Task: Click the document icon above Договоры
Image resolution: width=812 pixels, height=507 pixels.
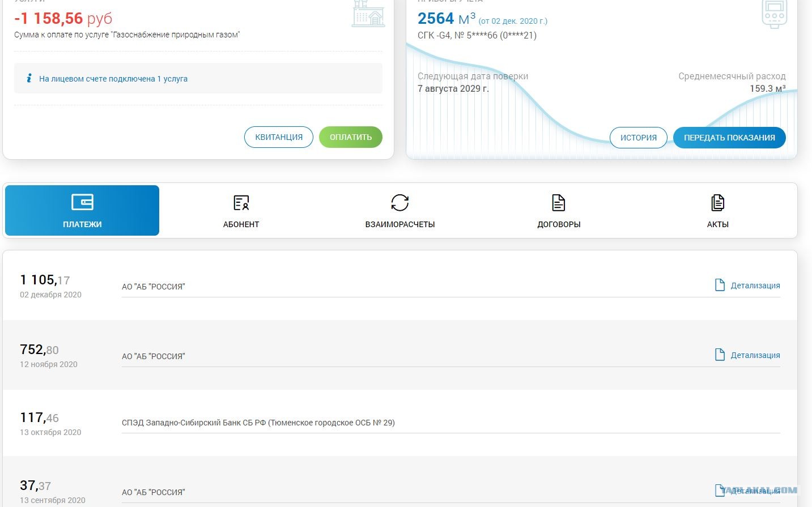Action: tap(559, 202)
